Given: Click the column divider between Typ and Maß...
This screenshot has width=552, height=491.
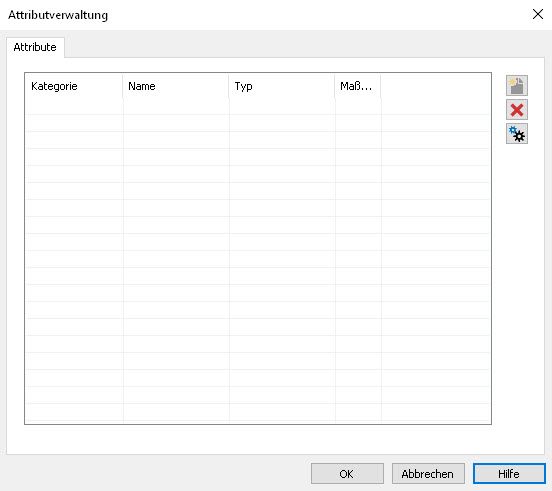Looking at the screenshot, I should [x=335, y=86].
